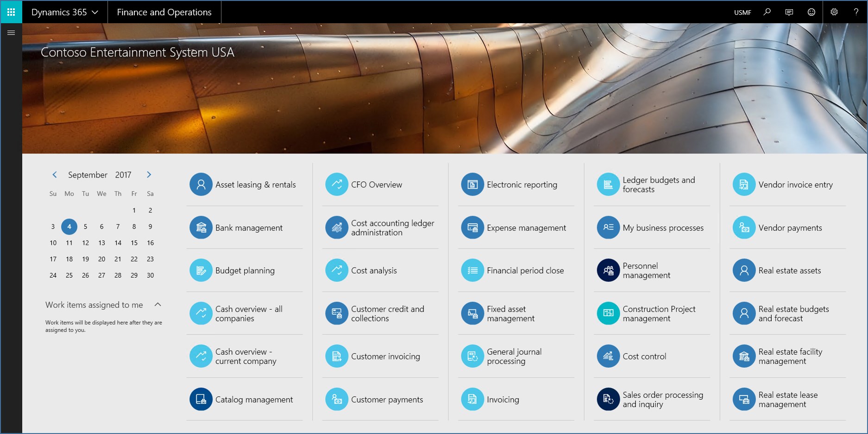
Task: Select September 20 in the calendar
Action: click(x=101, y=259)
